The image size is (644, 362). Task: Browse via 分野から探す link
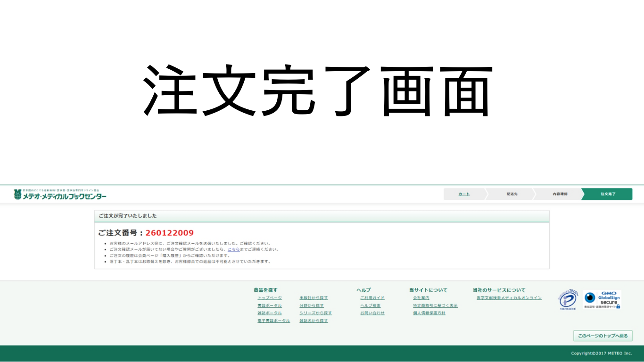[x=312, y=305]
